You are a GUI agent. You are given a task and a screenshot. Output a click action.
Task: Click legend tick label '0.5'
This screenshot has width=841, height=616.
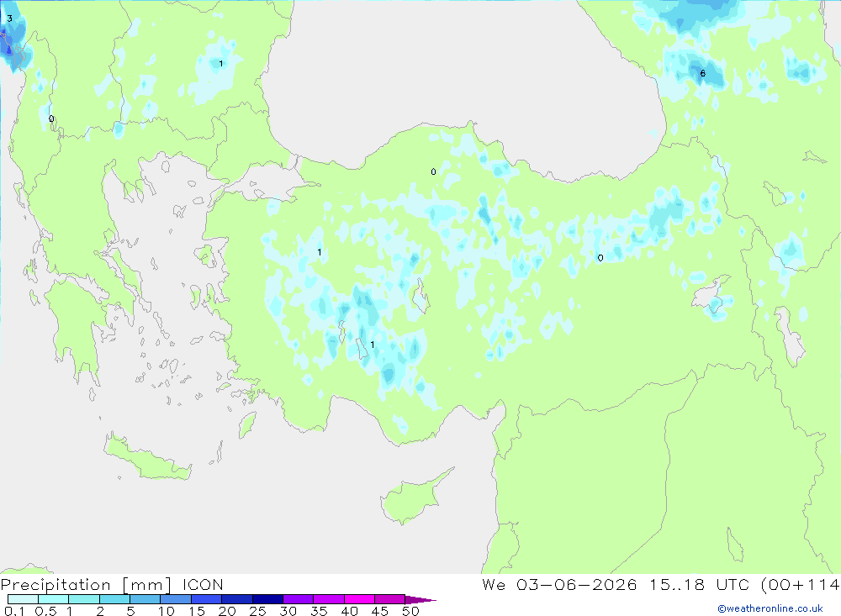point(45,611)
